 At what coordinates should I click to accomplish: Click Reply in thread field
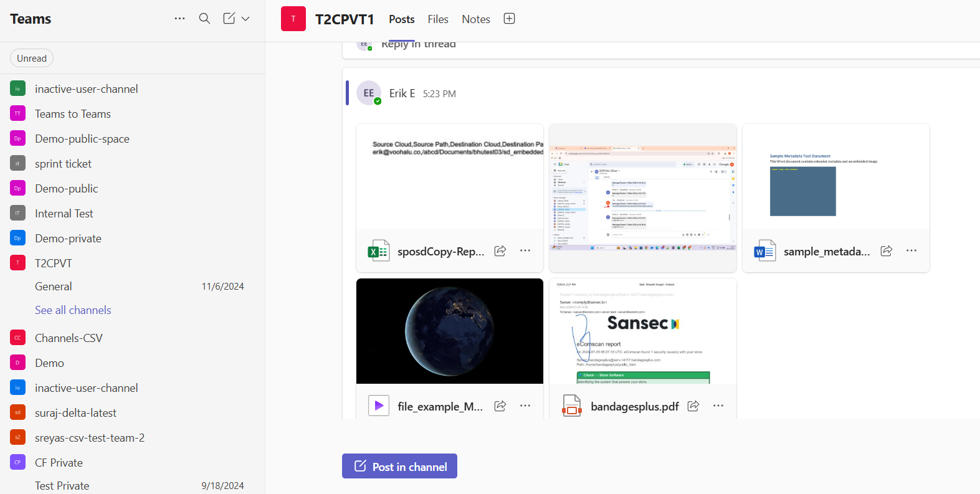419,45
